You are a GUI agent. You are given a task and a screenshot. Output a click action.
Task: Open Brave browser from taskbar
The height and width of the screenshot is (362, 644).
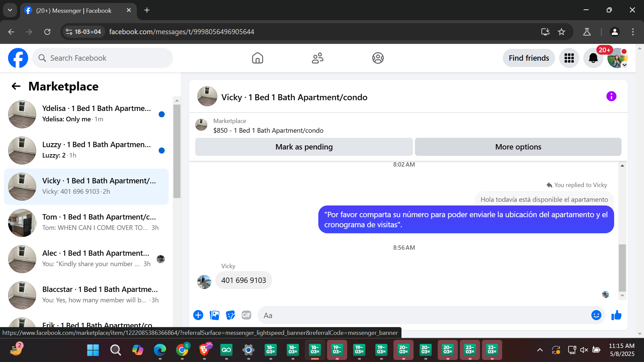tap(204, 350)
